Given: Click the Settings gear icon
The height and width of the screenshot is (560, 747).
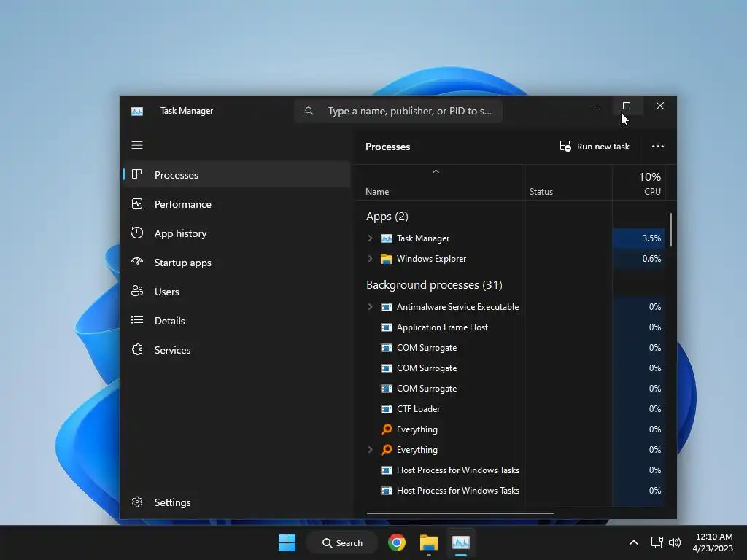Looking at the screenshot, I should coord(137,502).
